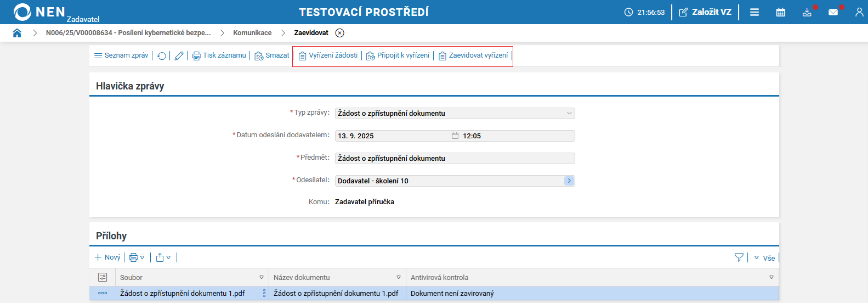Click Založit VZ button
The width and height of the screenshot is (868, 303).
pos(705,12)
